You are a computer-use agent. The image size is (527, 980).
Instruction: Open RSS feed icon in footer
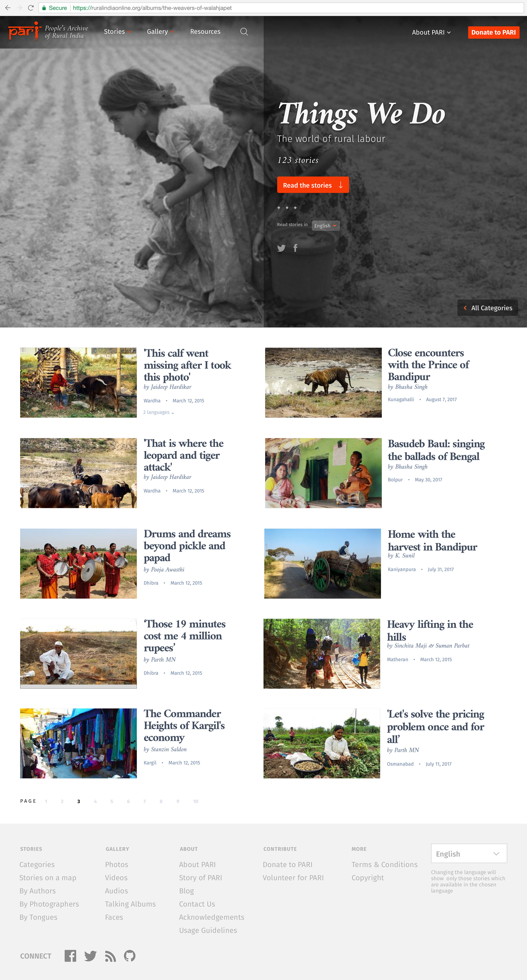click(x=110, y=956)
